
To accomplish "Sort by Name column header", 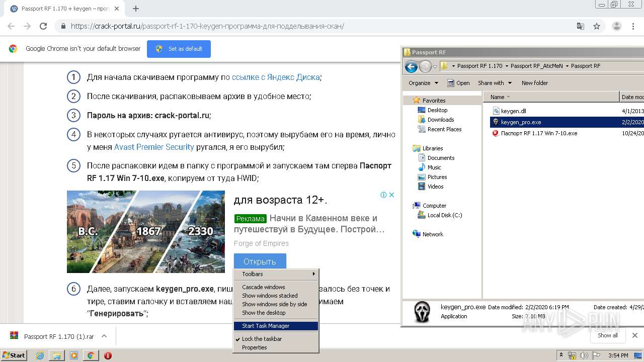I will coord(551,97).
